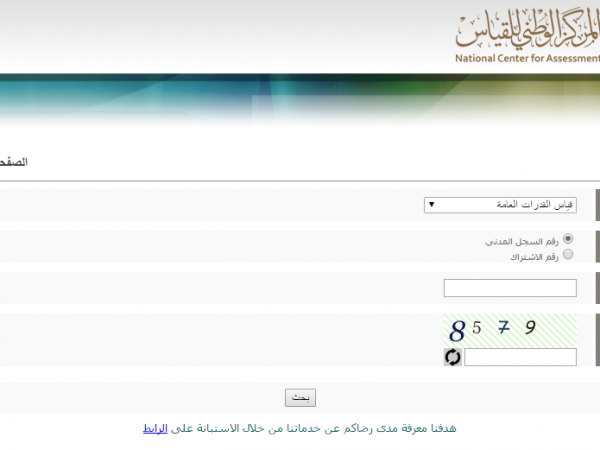Screen dimensions: 600x450
Task: Click the crossed-out digit 7 in captcha
Action: pyautogui.click(x=504, y=327)
